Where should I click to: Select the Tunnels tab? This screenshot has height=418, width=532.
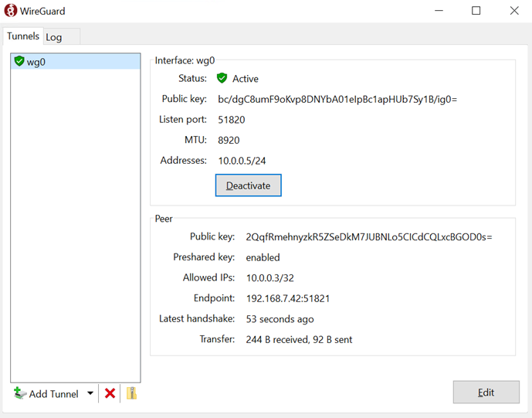coord(23,36)
